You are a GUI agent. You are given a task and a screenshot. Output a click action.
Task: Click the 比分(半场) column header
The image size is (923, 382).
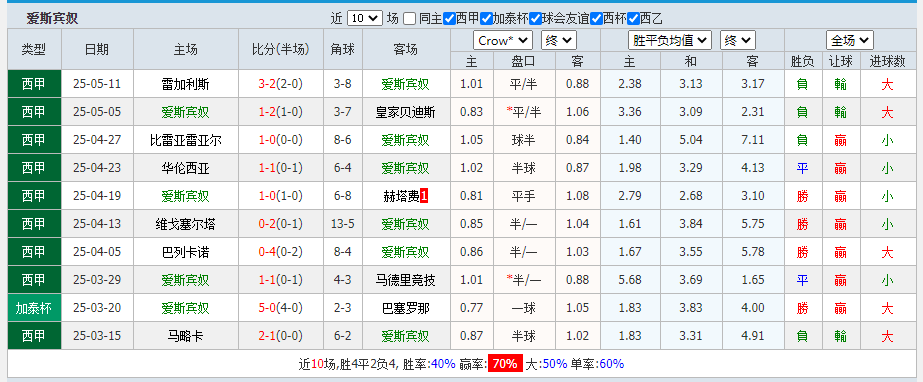point(281,49)
